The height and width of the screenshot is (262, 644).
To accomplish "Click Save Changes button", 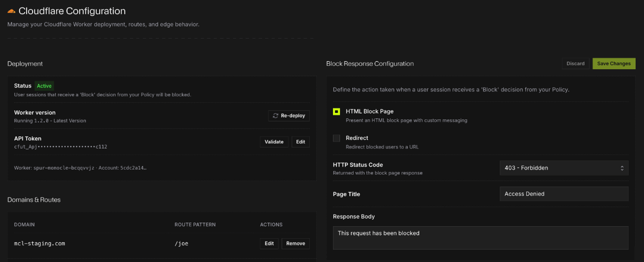I will (614, 64).
